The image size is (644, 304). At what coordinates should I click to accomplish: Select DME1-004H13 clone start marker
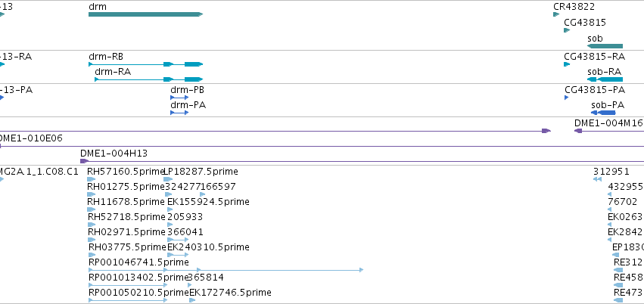click(85, 161)
